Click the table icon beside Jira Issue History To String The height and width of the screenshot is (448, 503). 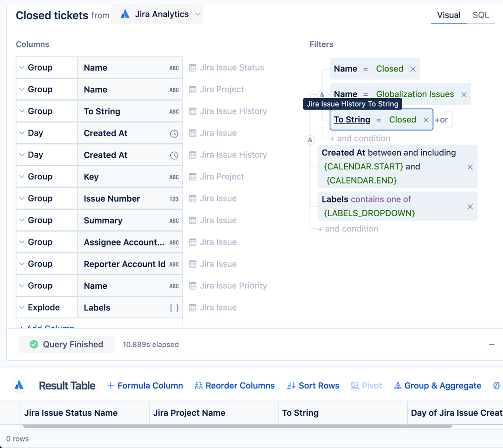(x=193, y=111)
